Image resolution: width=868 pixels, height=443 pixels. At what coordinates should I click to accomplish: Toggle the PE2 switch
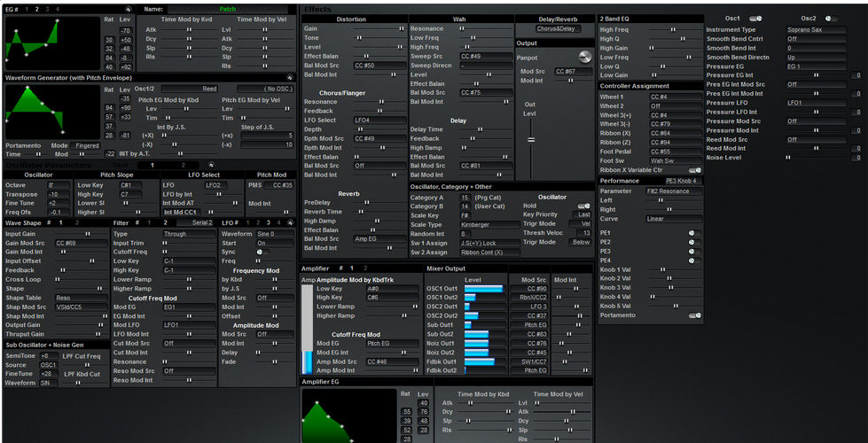point(695,242)
